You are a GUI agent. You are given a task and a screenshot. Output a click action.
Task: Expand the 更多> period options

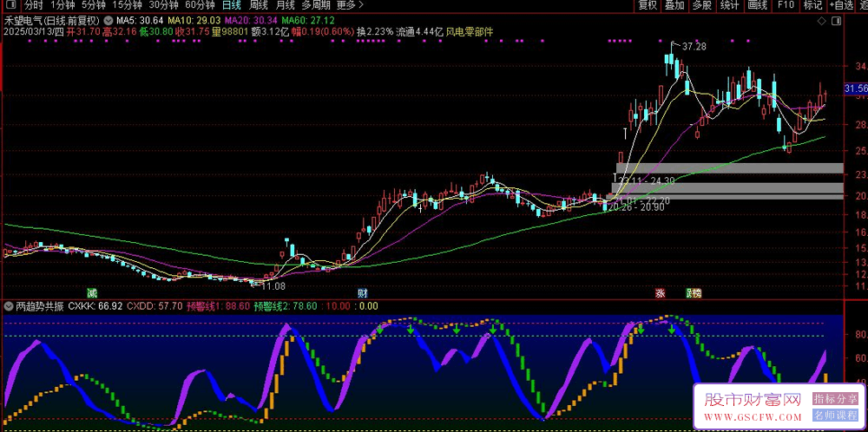pos(345,5)
